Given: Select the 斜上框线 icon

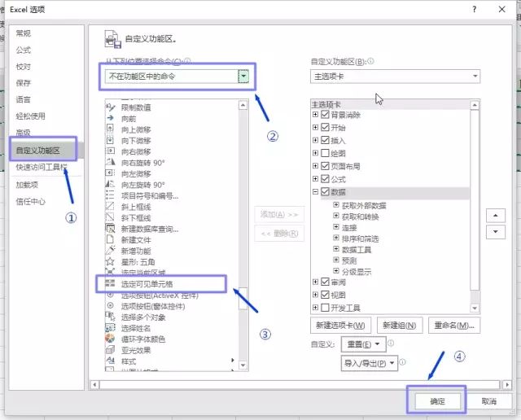Looking at the screenshot, I should pos(110,207).
